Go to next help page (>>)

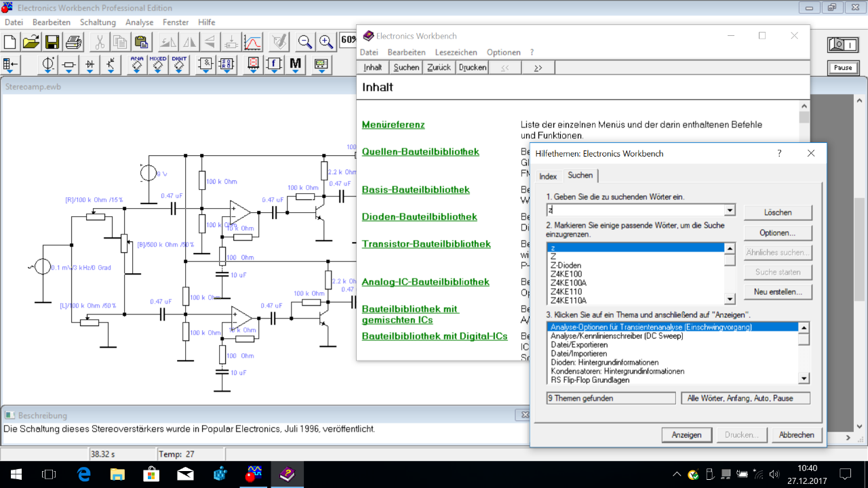tap(538, 67)
